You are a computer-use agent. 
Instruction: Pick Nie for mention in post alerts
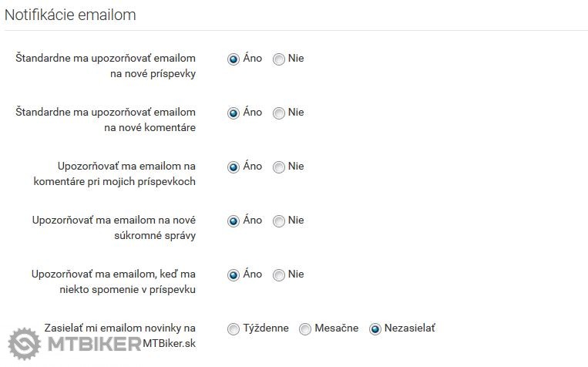pyautogui.click(x=279, y=275)
